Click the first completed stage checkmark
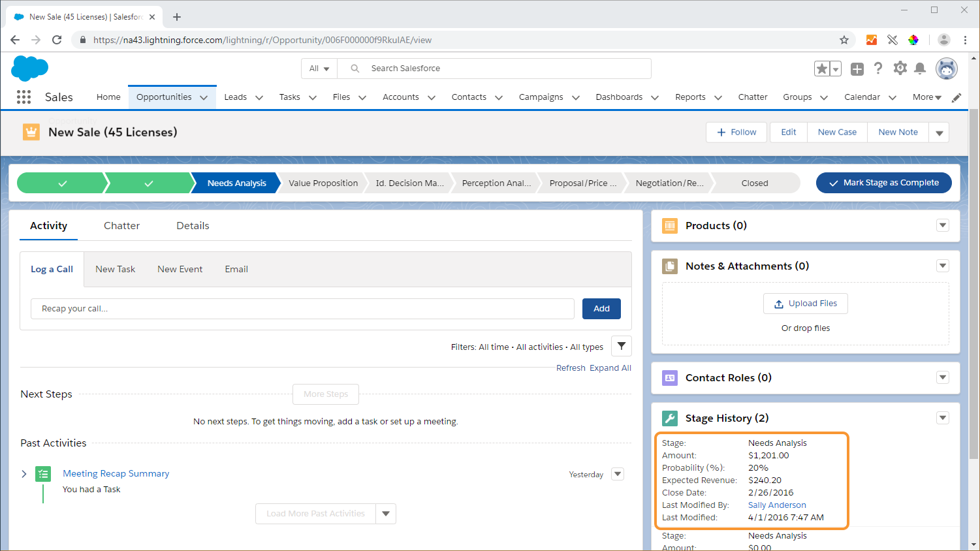 coord(62,183)
